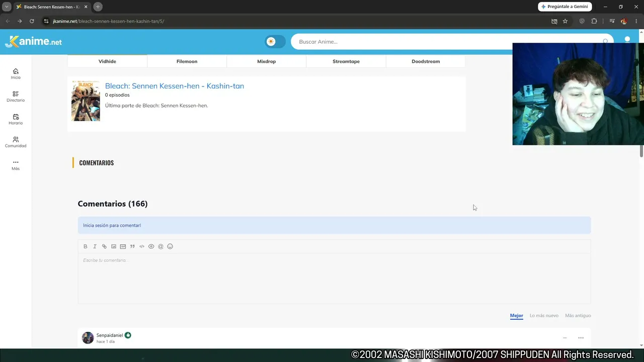Open the Chrome profile avatar
Screen dimensions: 644x362
(x=624, y=21)
